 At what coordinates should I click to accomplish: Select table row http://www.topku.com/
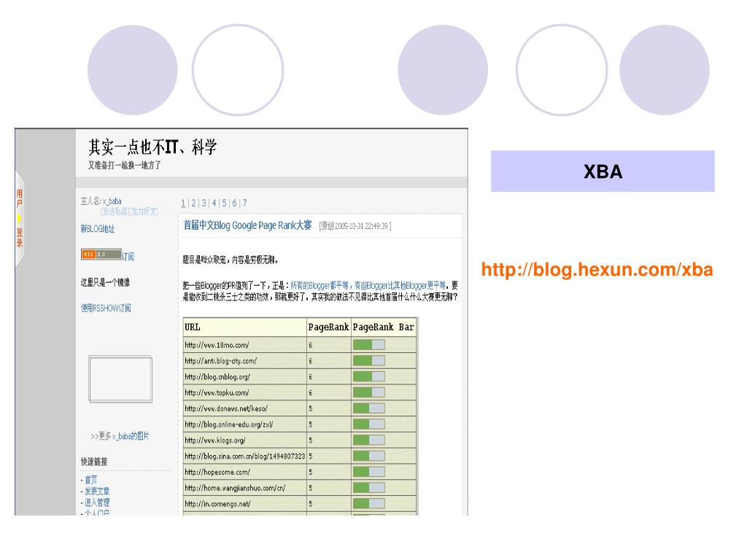(300, 393)
